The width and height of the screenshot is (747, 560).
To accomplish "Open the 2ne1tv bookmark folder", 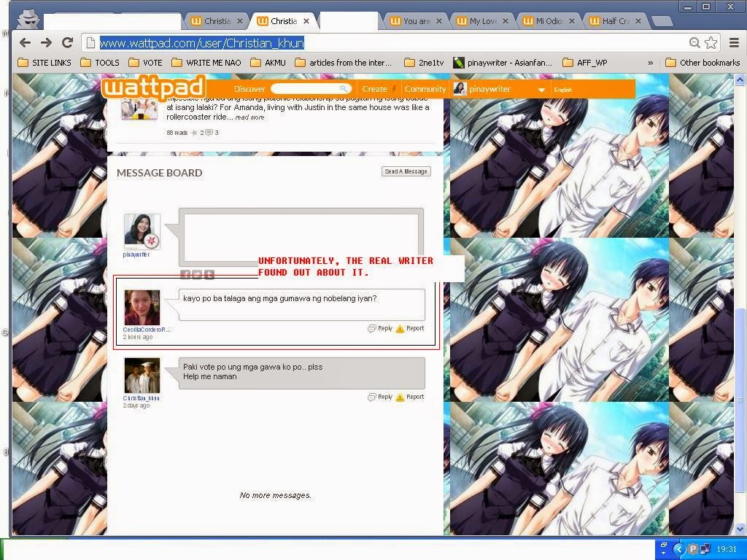I will coord(424,63).
